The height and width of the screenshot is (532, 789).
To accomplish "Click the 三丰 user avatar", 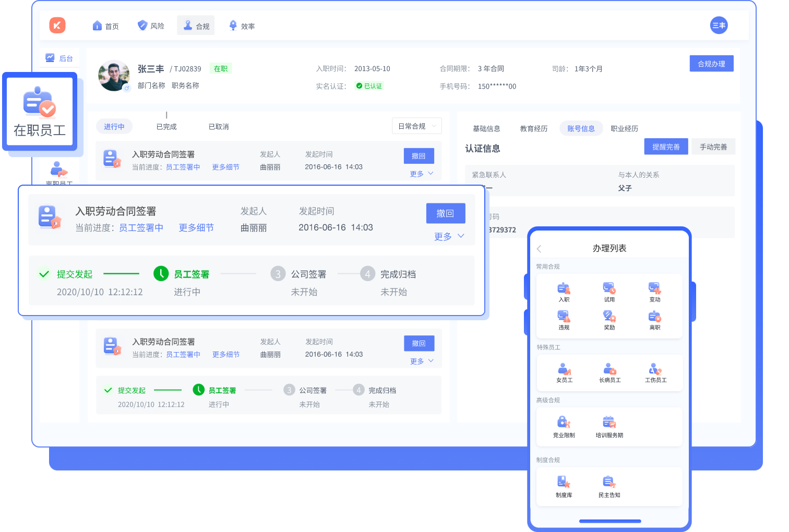I will (x=719, y=25).
